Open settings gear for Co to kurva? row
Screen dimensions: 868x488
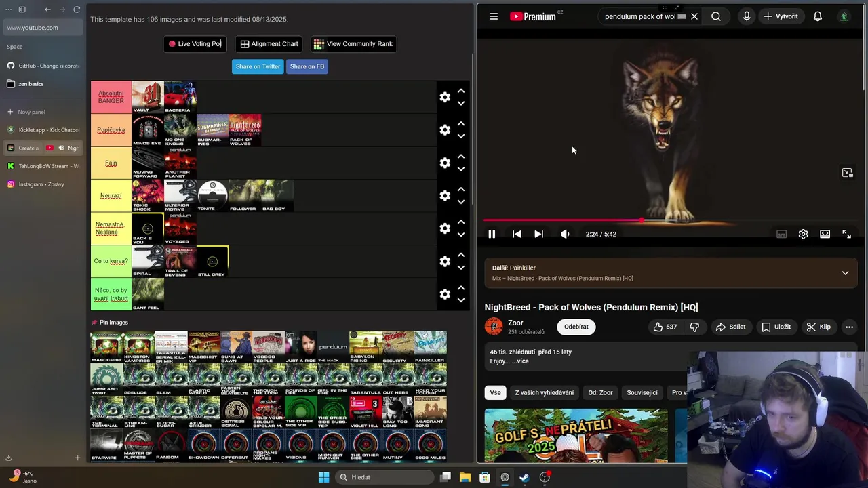pyautogui.click(x=445, y=261)
